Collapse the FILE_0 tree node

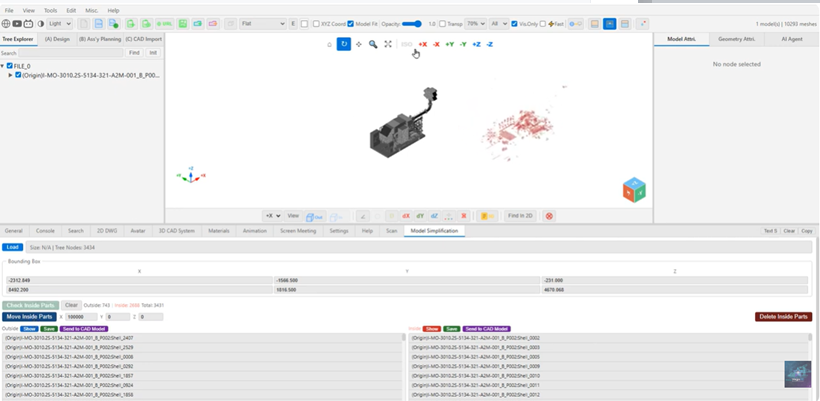3,66
